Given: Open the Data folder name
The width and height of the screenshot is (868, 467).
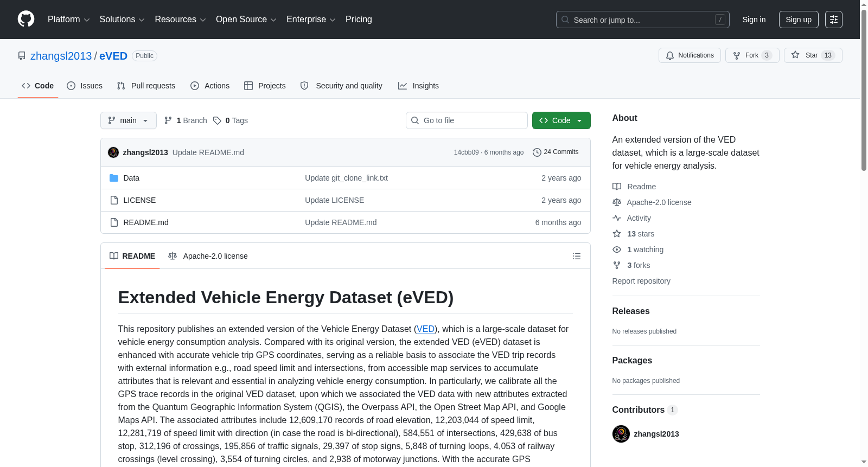Looking at the screenshot, I should [x=131, y=178].
